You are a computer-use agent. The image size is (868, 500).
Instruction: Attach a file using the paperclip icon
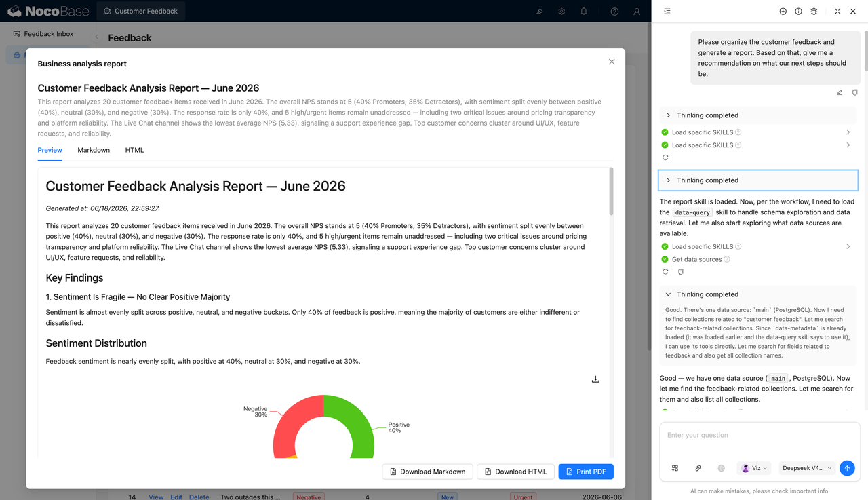coord(698,468)
